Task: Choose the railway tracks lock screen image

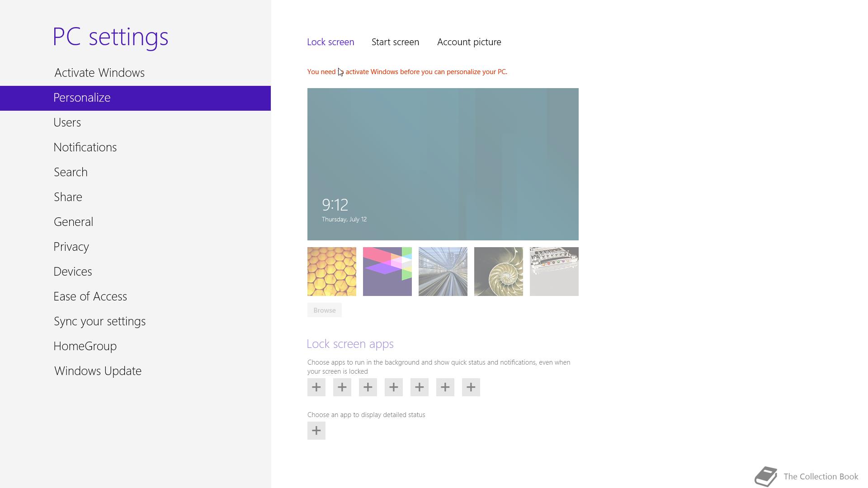Action: coord(443,272)
